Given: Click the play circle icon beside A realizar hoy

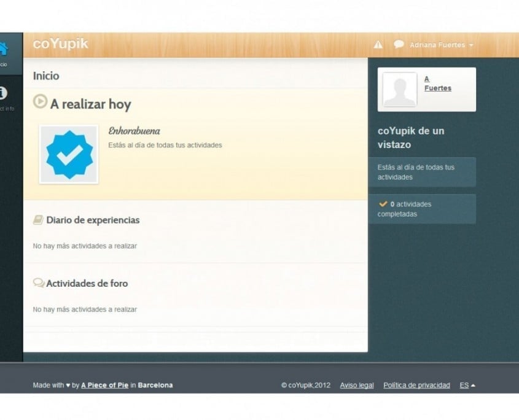Looking at the screenshot, I should [x=40, y=101].
